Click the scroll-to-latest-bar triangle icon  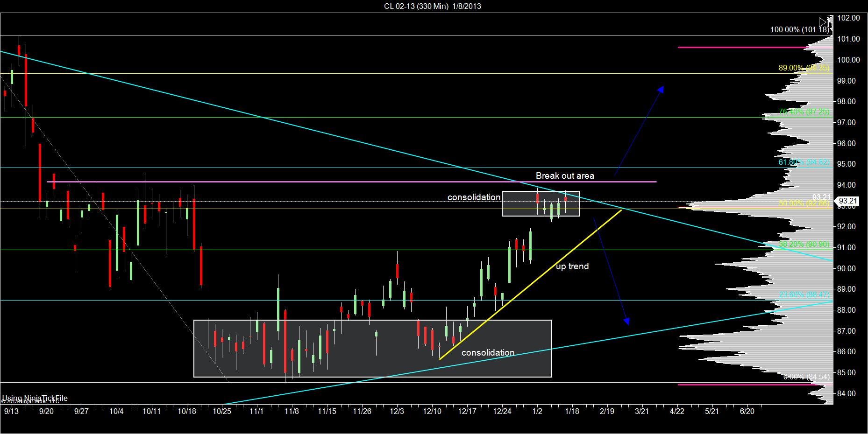pos(824,22)
